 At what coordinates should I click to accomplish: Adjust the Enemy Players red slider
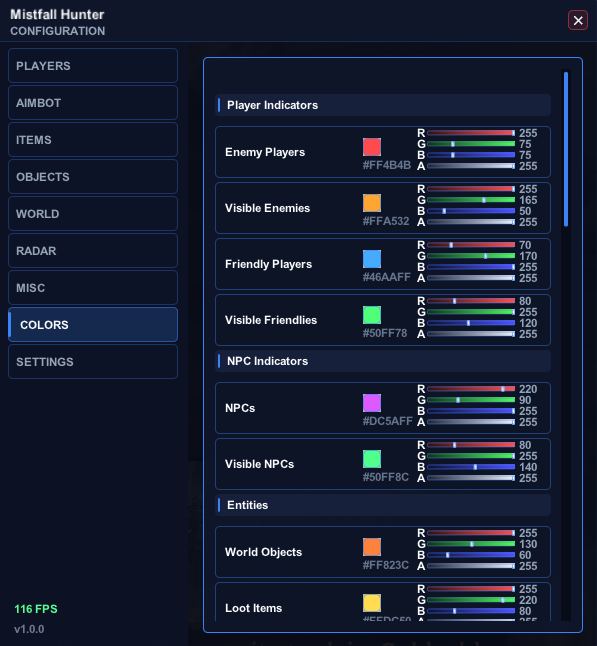pyautogui.click(x=471, y=133)
